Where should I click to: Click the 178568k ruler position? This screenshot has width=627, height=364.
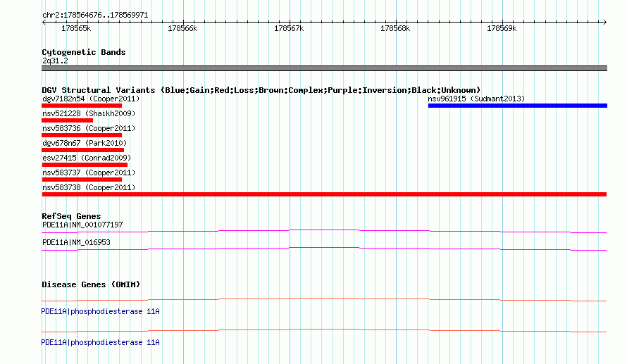[395, 28]
